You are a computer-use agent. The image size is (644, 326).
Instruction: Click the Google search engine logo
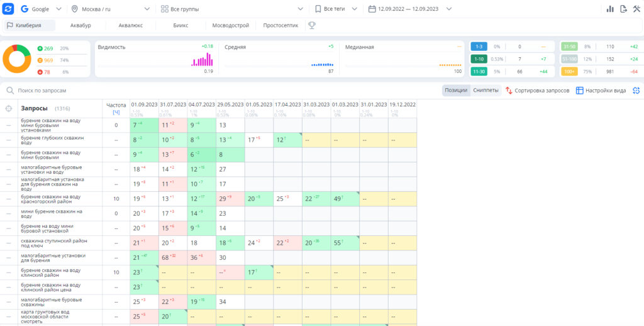point(25,9)
